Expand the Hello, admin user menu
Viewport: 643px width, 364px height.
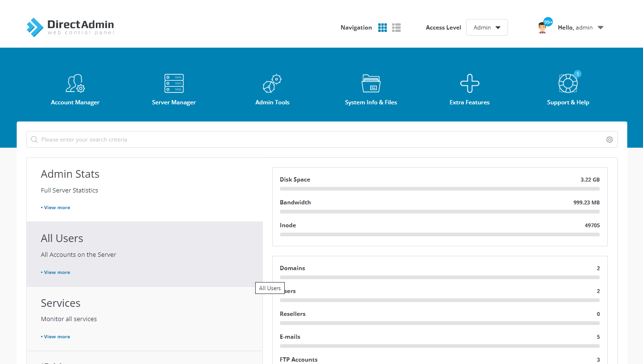point(601,28)
